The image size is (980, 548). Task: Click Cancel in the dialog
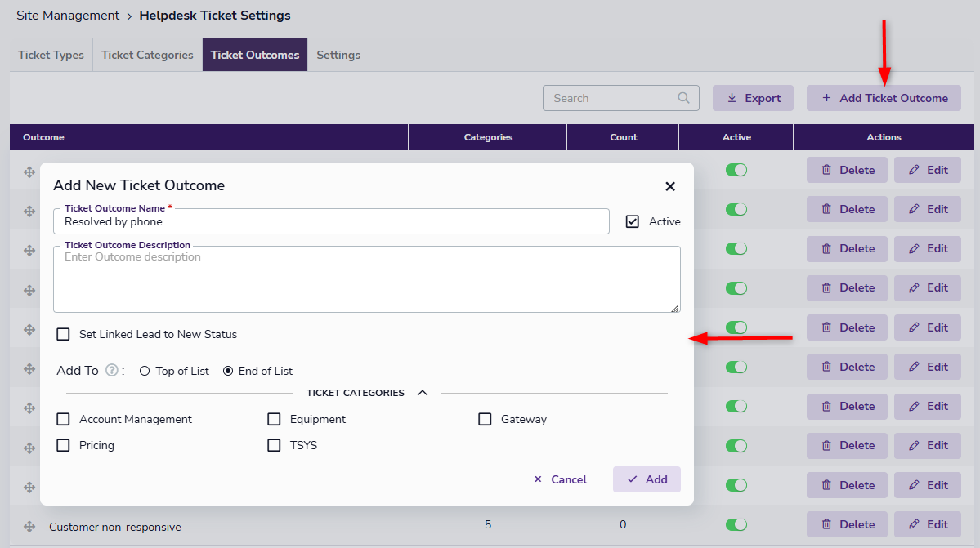click(x=560, y=479)
